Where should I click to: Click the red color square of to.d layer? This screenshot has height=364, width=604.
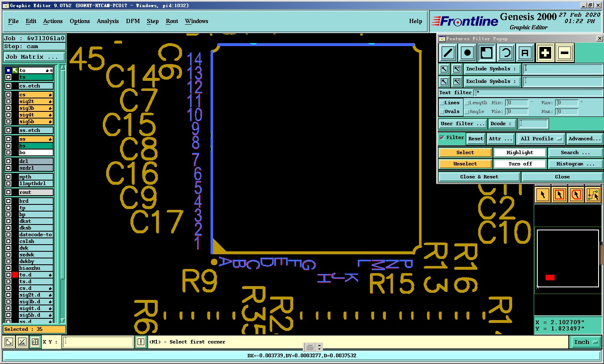[15, 275]
